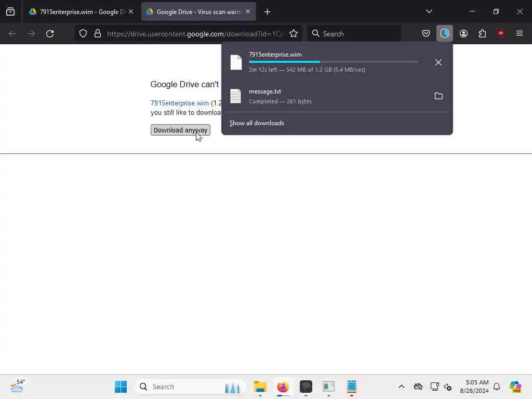Open Firefox View tab list icon
This screenshot has width=532, height=399.
tap(10, 12)
